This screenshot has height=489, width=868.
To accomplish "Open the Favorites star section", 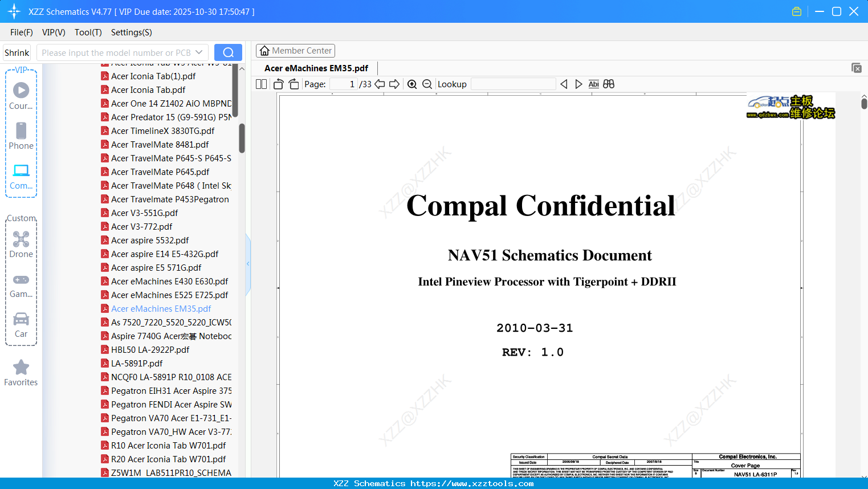I will click(x=21, y=373).
